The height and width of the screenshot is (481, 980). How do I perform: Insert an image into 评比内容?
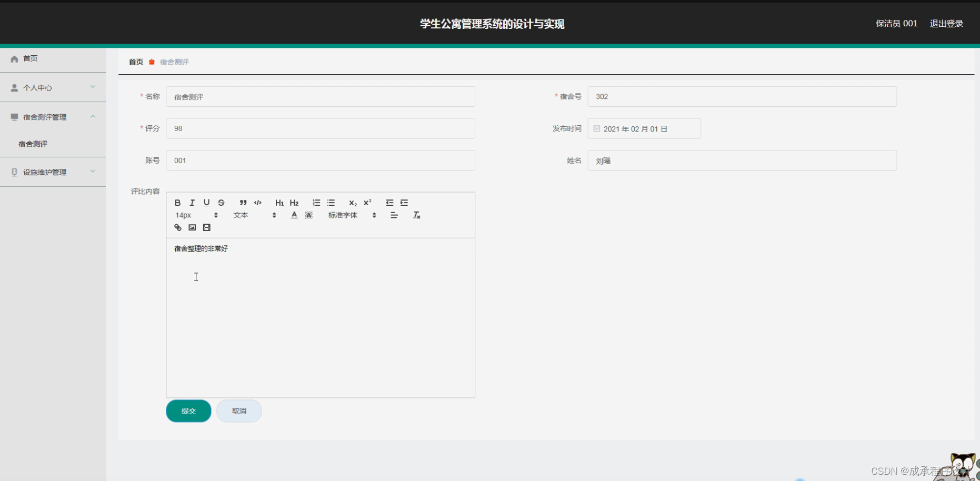coord(192,227)
